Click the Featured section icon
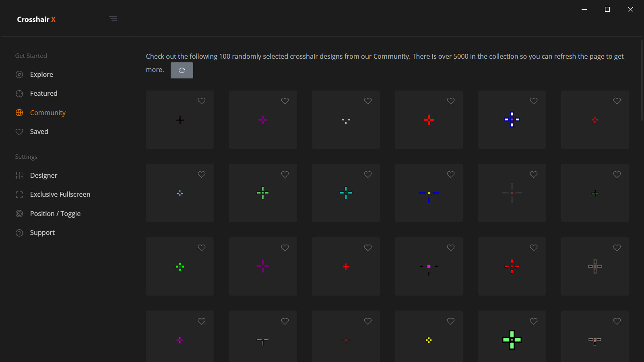Image resolution: width=644 pixels, height=362 pixels. 19,93
